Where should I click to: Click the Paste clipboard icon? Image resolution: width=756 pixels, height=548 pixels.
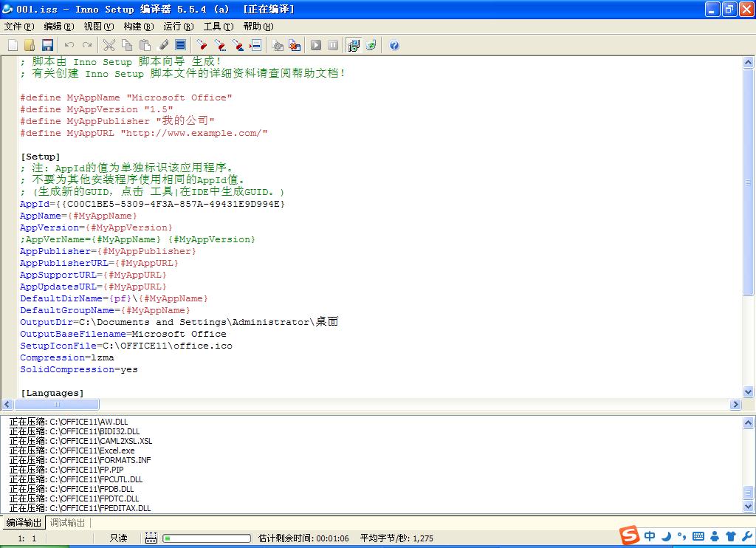pos(145,45)
